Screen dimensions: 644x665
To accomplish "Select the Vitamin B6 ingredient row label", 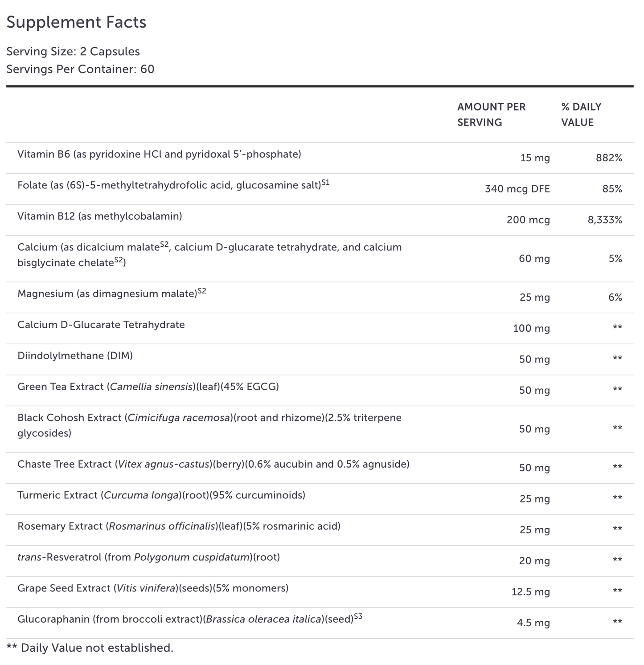I will point(159,155).
